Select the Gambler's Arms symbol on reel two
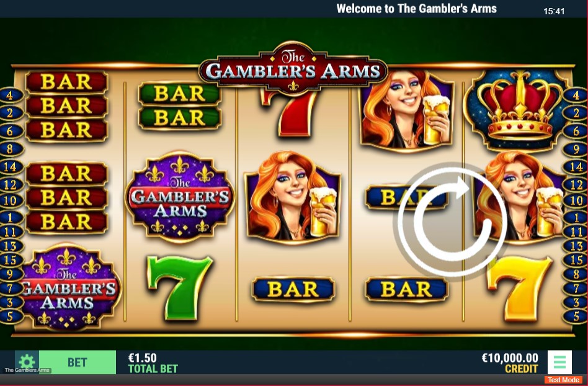Viewport: 588px width, 386px height. click(x=180, y=197)
